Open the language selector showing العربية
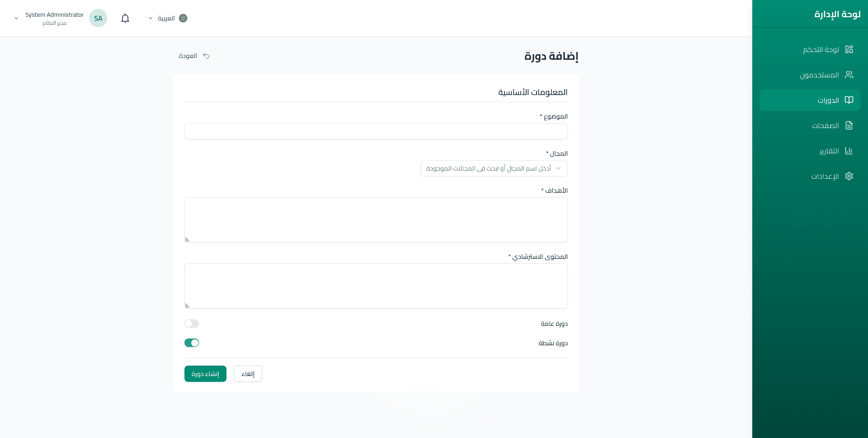This screenshot has height=438, width=868. coord(167,18)
